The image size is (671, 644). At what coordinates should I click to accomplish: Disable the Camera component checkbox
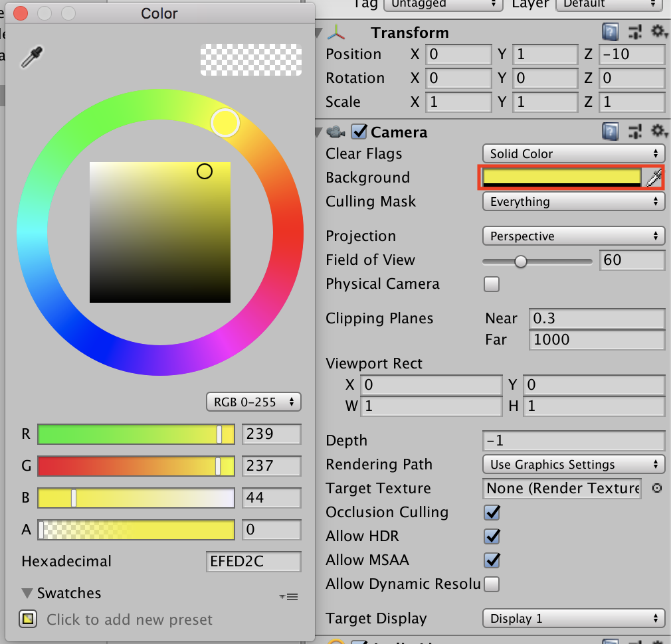359,131
